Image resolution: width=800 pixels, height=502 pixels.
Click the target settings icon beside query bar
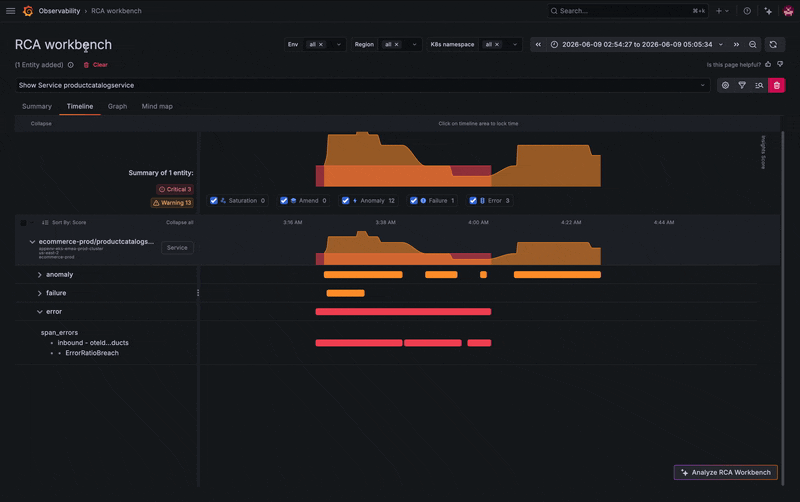point(725,85)
